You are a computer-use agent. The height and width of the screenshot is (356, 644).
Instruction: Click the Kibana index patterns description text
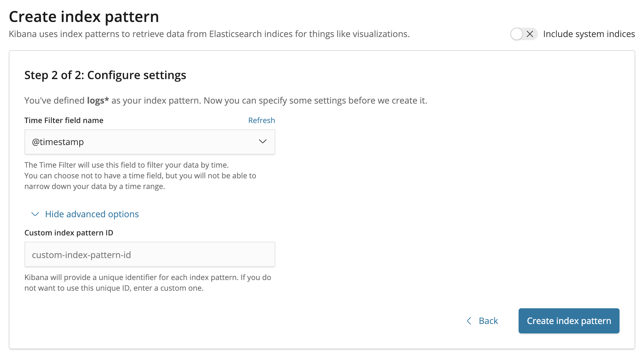point(209,34)
